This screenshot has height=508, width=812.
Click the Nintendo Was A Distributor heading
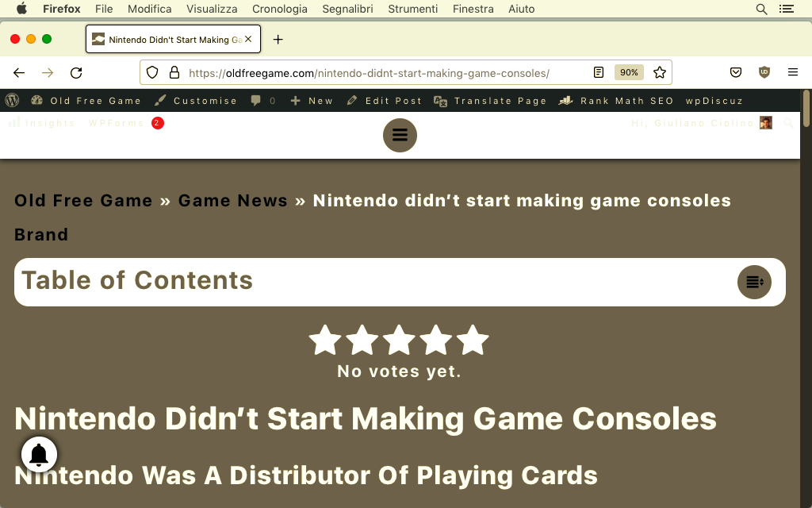306,475
